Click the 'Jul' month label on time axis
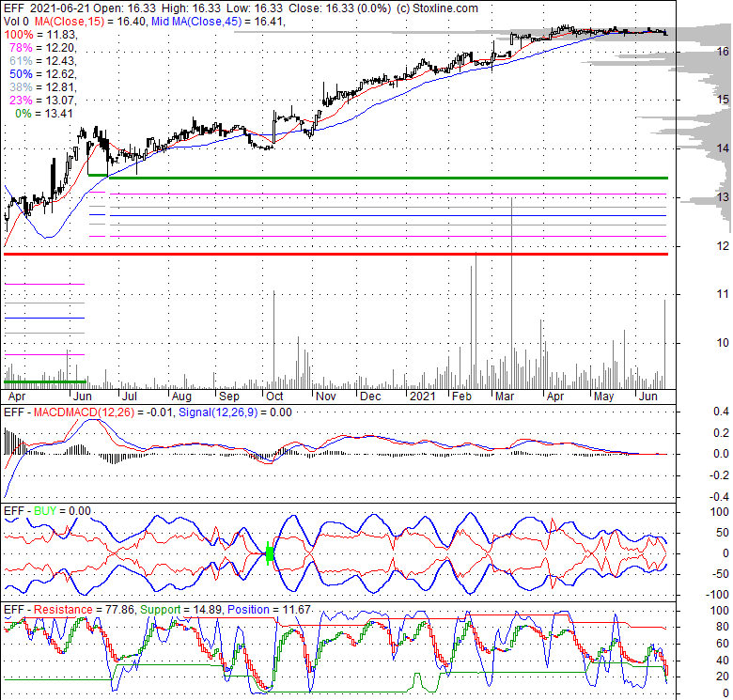Screen dimensions: 733x700 pos(129,397)
